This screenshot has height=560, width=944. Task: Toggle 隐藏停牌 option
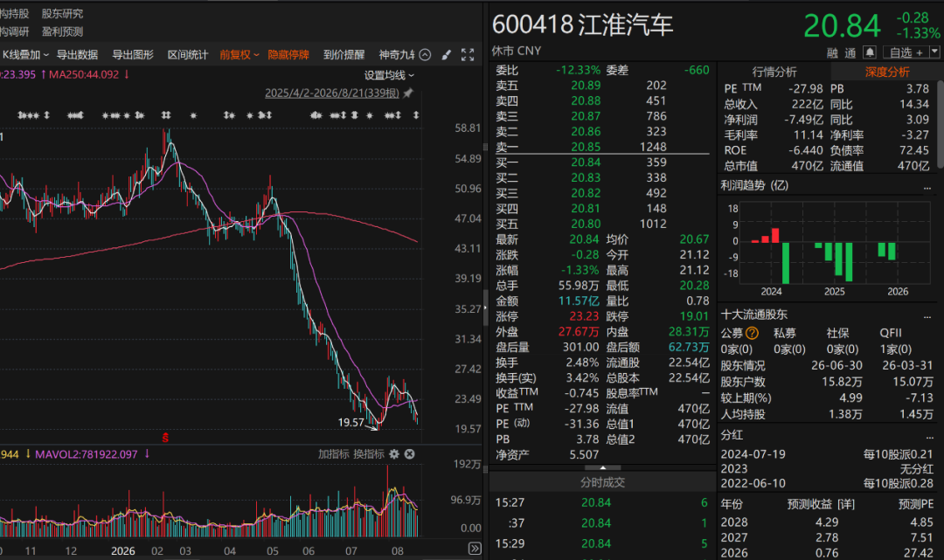288,55
